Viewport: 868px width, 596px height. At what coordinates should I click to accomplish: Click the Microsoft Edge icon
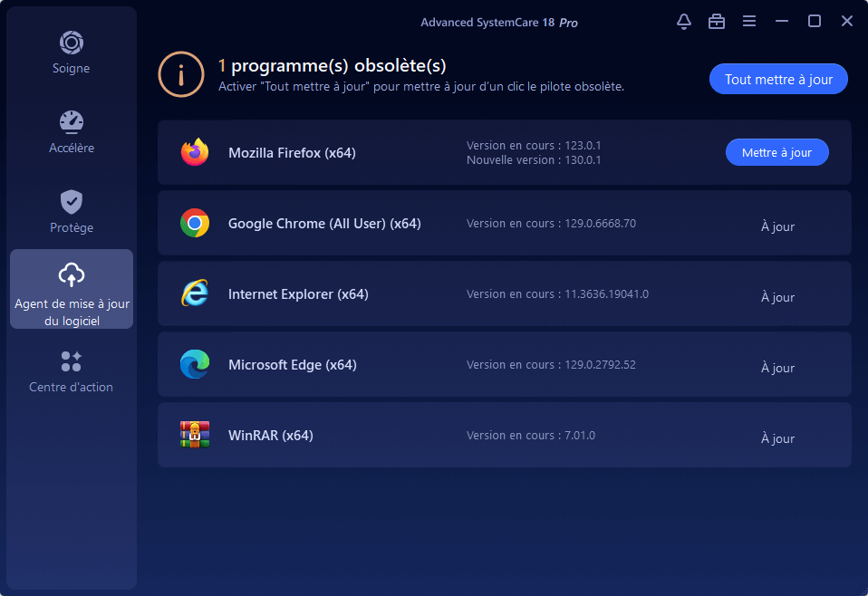coord(195,364)
